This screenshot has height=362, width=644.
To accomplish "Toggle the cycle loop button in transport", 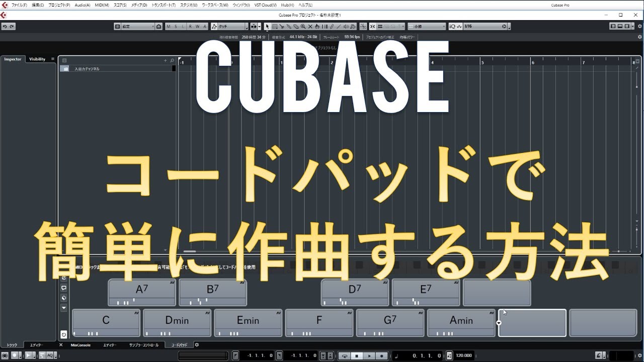I will pyautogui.click(x=345, y=355).
